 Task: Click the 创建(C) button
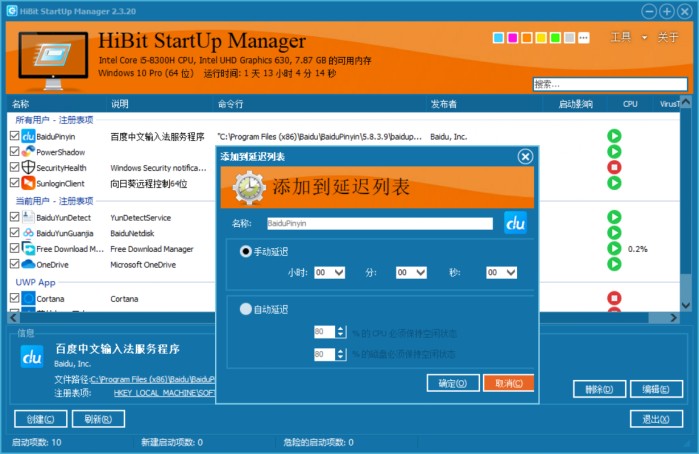(41, 419)
